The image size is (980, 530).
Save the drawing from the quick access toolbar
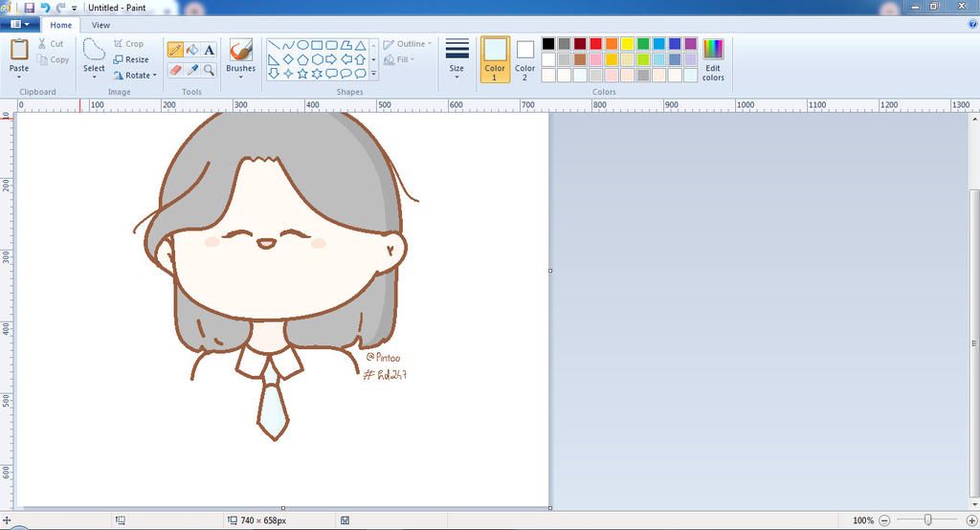tap(30, 8)
